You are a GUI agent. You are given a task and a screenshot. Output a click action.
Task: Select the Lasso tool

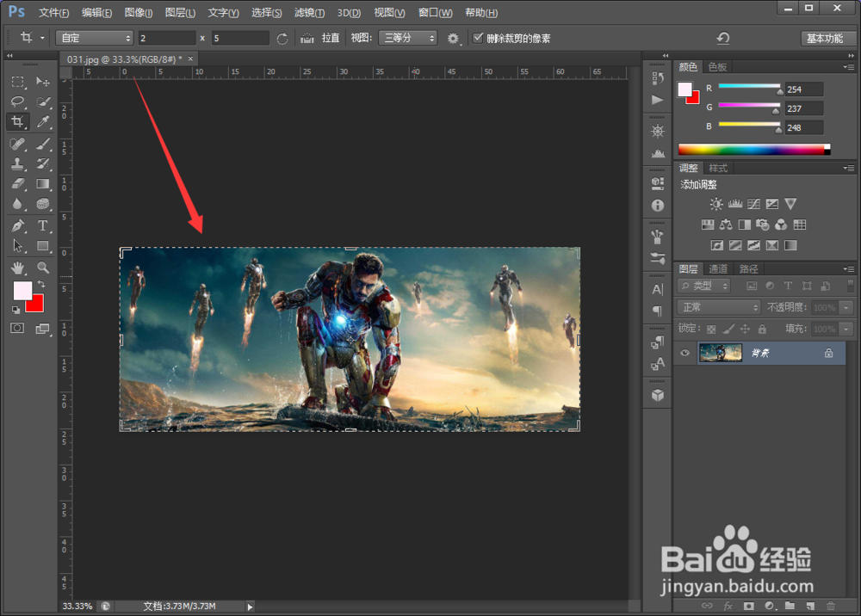click(x=17, y=102)
